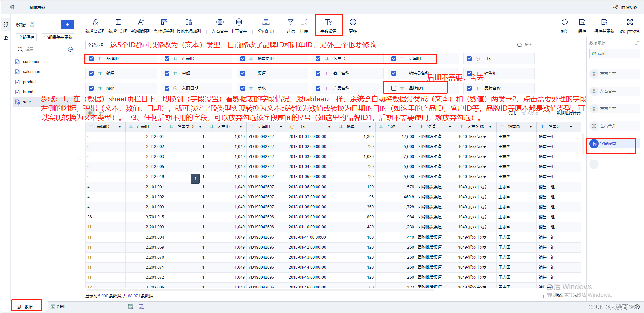Click the layout icon beside 数据来源
Screen dimensions: 644x313
coord(637,43)
